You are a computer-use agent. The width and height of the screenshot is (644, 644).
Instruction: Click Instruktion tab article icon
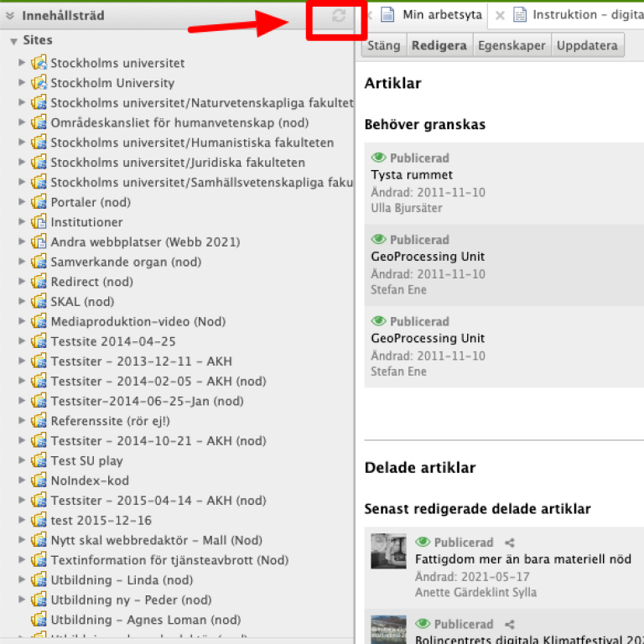pos(520,15)
